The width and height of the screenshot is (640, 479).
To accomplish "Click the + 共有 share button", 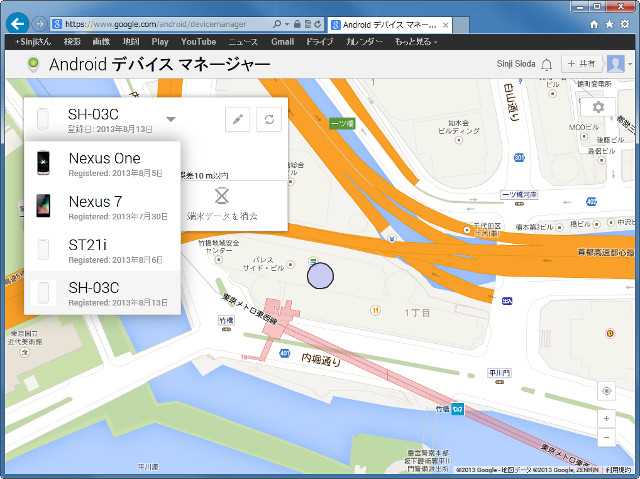I will click(x=581, y=64).
